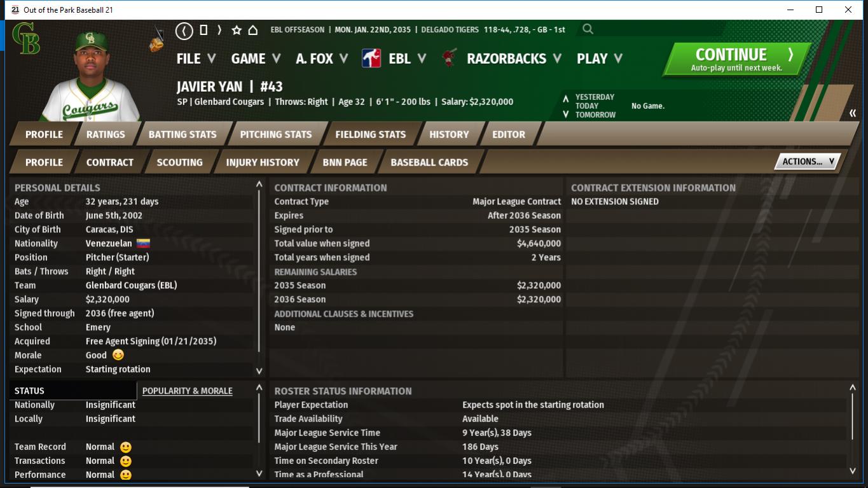Click the Morale Good smiley face

[x=118, y=356]
